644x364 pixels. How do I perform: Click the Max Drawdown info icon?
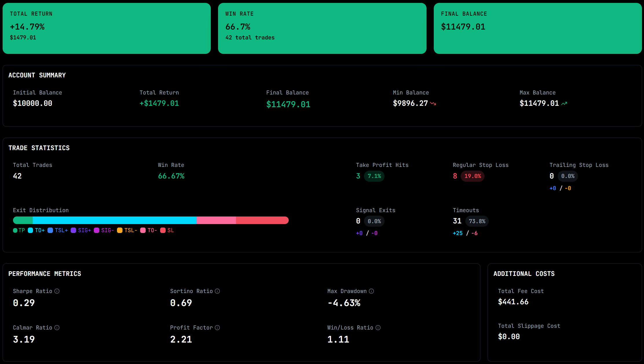click(372, 291)
